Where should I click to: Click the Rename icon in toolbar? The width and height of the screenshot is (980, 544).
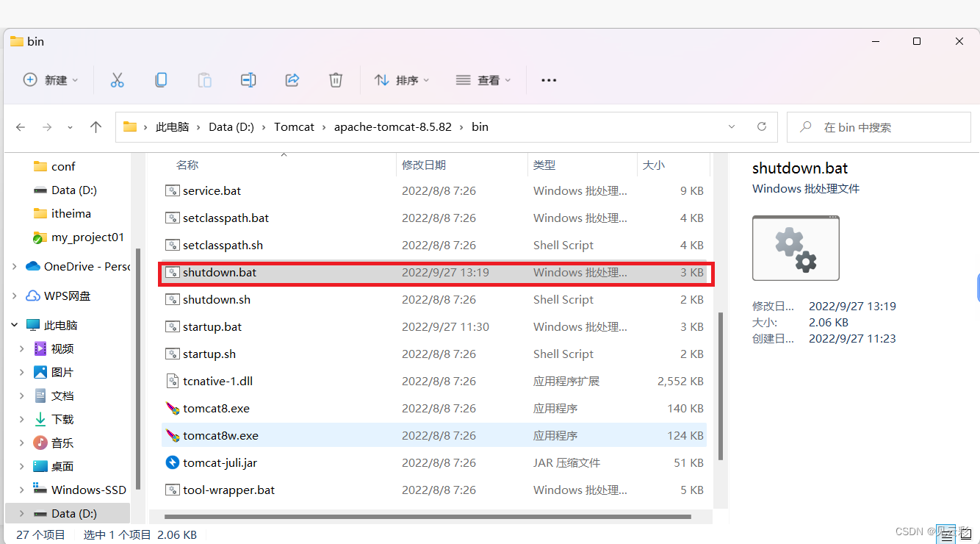248,80
